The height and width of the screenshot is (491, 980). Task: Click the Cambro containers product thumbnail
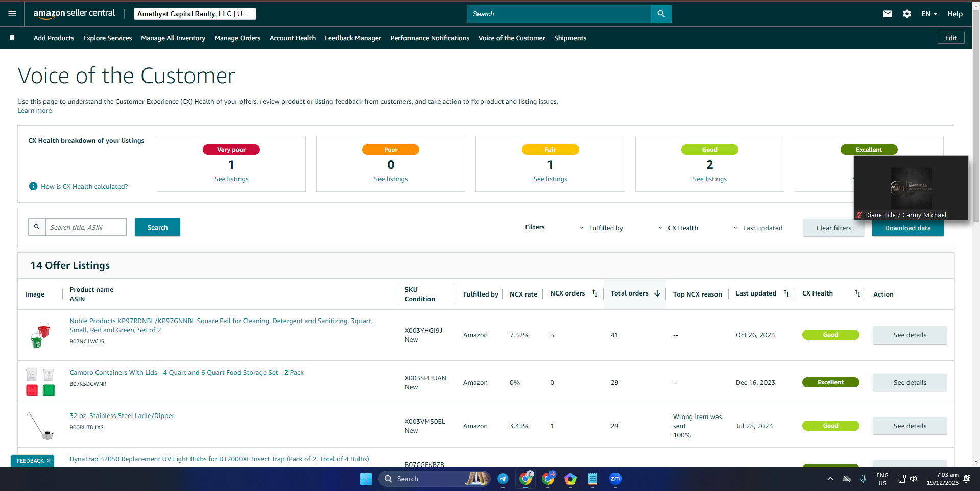tap(40, 382)
